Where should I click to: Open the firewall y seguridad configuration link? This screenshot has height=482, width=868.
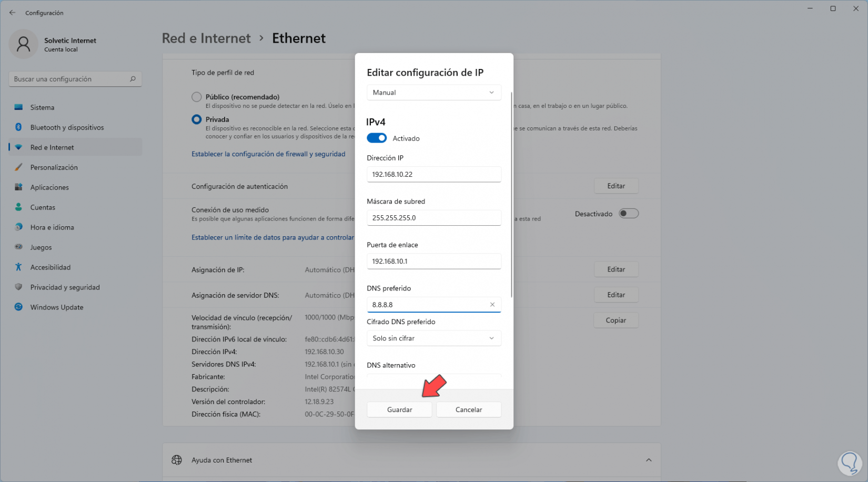coord(268,154)
